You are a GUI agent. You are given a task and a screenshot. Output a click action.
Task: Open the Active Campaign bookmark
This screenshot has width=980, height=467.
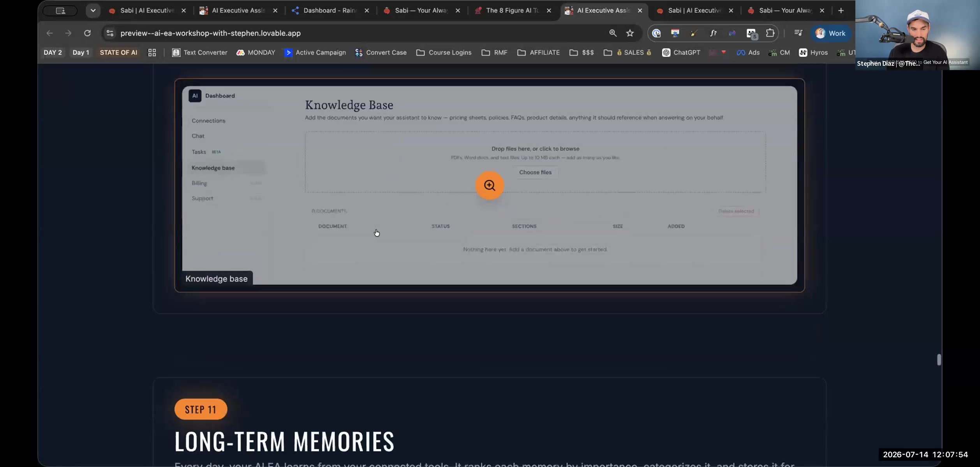click(315, 53)
